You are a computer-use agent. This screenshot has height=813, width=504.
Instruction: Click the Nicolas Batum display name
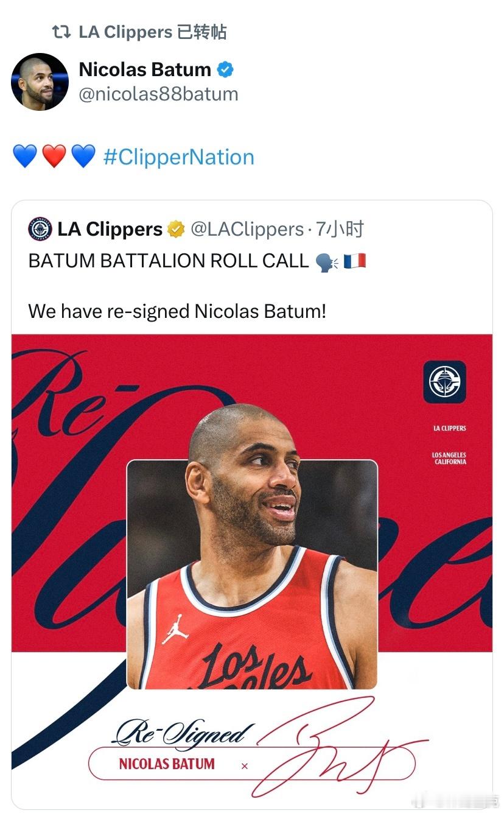point(145,69)
